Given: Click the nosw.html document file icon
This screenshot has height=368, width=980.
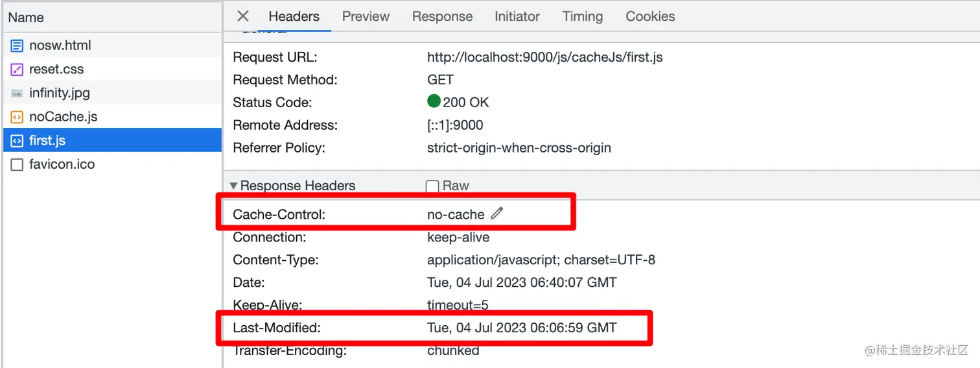Looking at the screenshot, I should pyautogui.click(x=17, y=45).
